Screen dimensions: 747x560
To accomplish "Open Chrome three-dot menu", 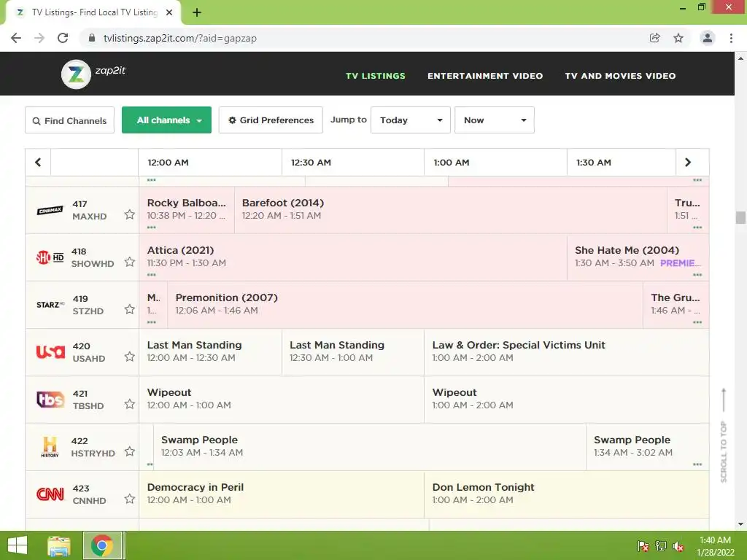I will (x=731, y=38).
